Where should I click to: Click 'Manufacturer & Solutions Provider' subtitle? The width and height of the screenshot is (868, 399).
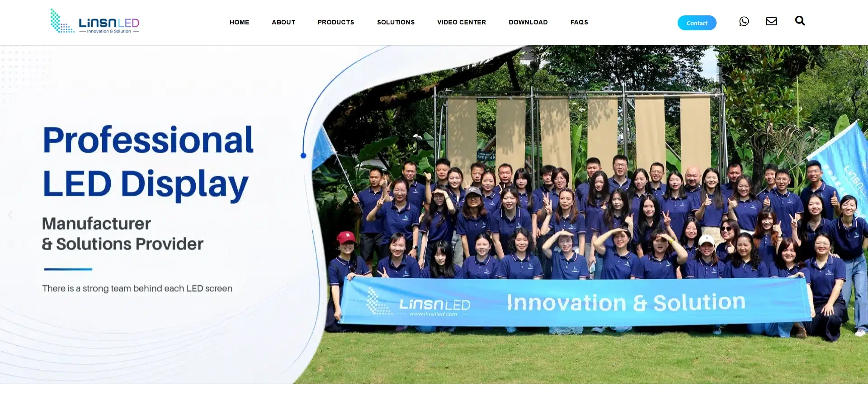click(x=123, y=234)
